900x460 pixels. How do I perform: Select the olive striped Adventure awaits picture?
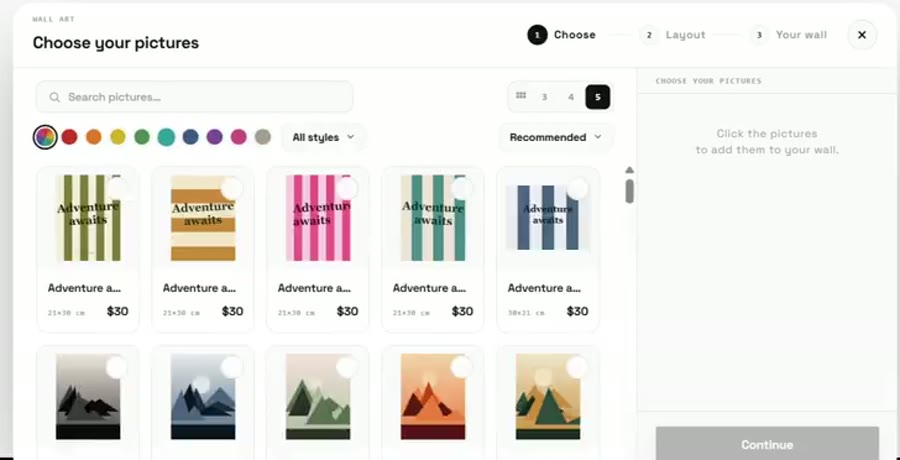tap(118, 188)
